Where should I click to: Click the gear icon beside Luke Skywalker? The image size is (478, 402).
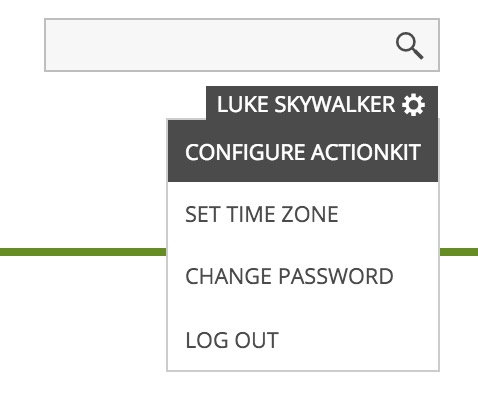[413, 105]
